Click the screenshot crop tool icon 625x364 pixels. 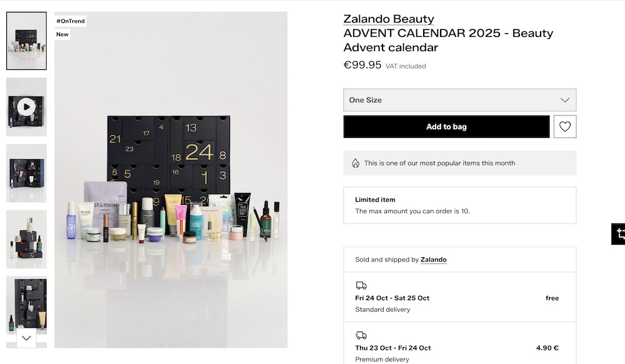(x=620, y=234)
